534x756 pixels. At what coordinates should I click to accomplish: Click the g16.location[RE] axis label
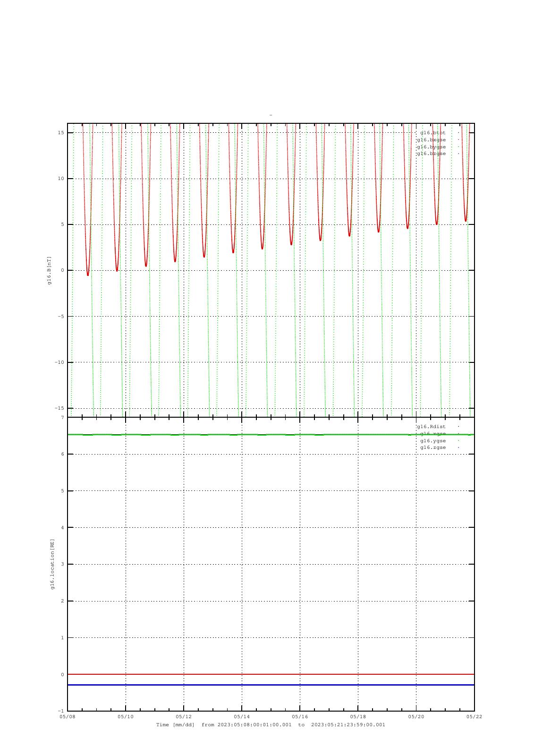(x=53, y=564)
